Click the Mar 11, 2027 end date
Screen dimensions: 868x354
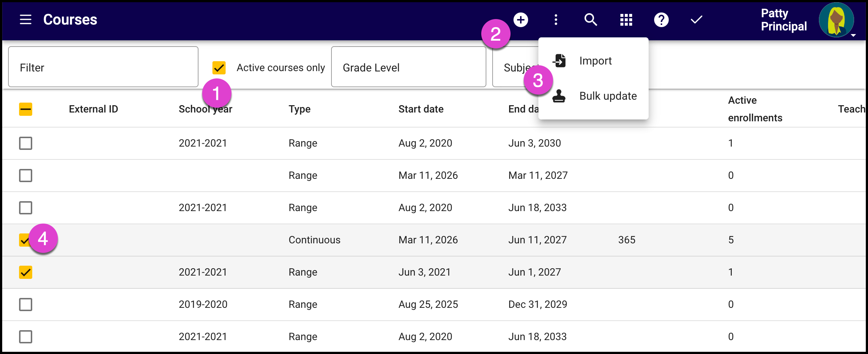pyautogui.click(x=538, y=176)
